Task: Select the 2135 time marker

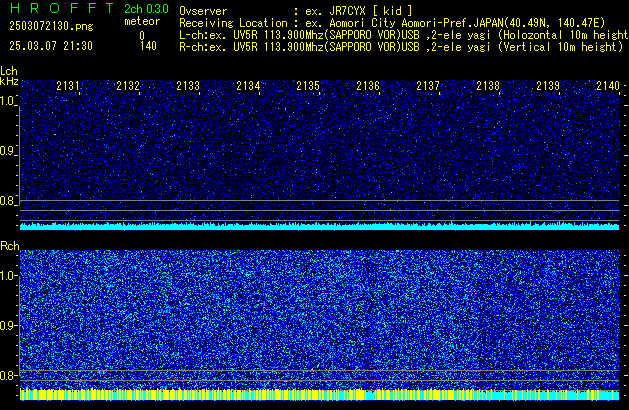Action: 308,85
